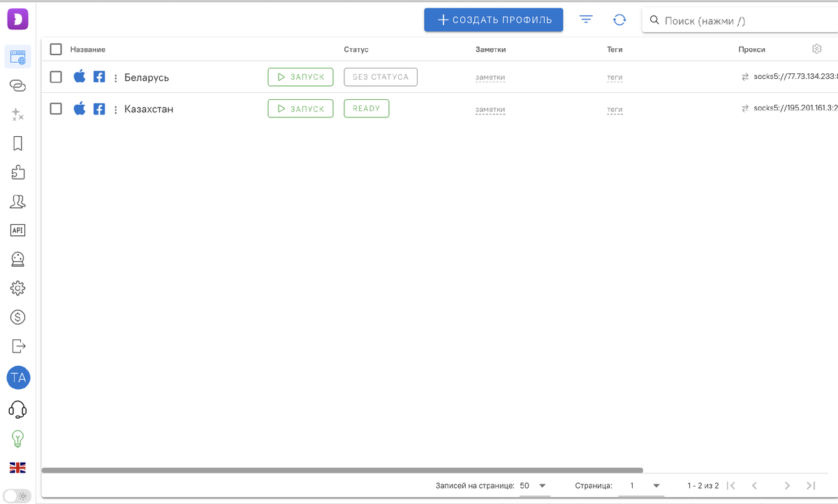Open the proxies link icon in sidebar
This screenshot has height=504, width=838.
click(17, 85)
